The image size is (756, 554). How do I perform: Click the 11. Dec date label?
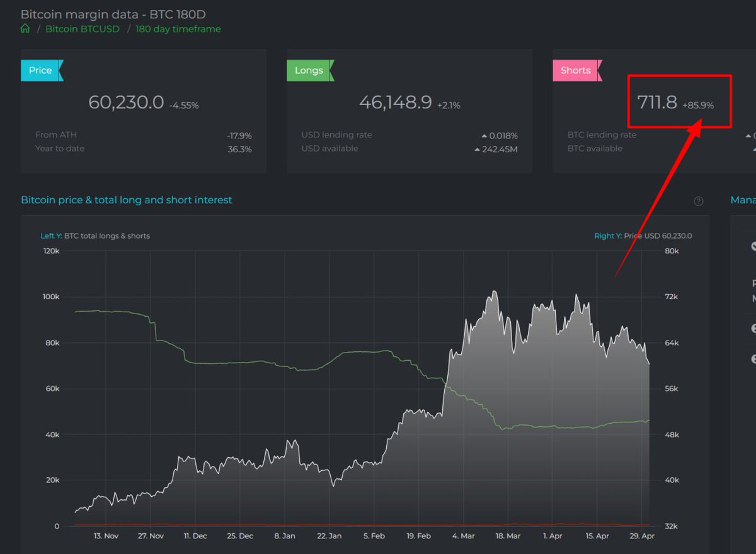pyautogui.click(x=195, y=536)
